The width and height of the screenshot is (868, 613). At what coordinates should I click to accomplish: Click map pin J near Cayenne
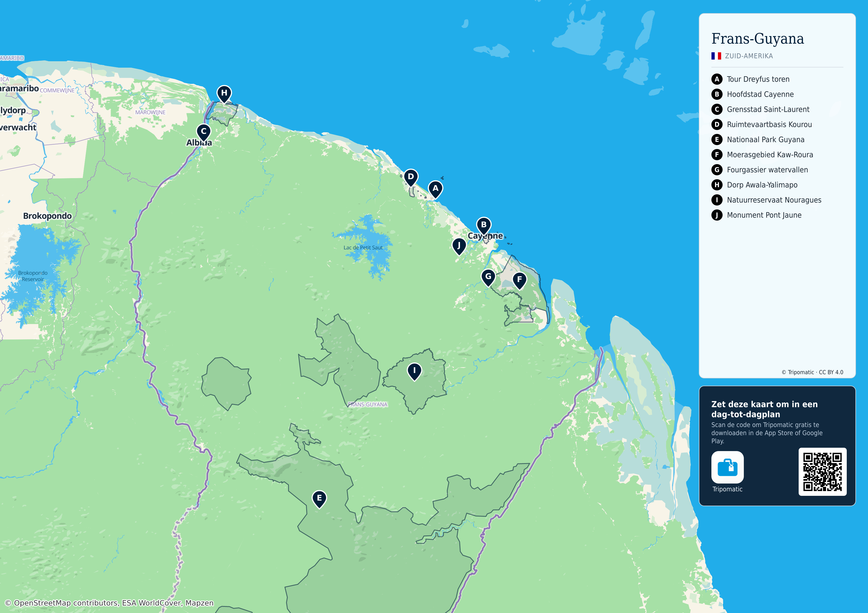(x=459, y=247)
